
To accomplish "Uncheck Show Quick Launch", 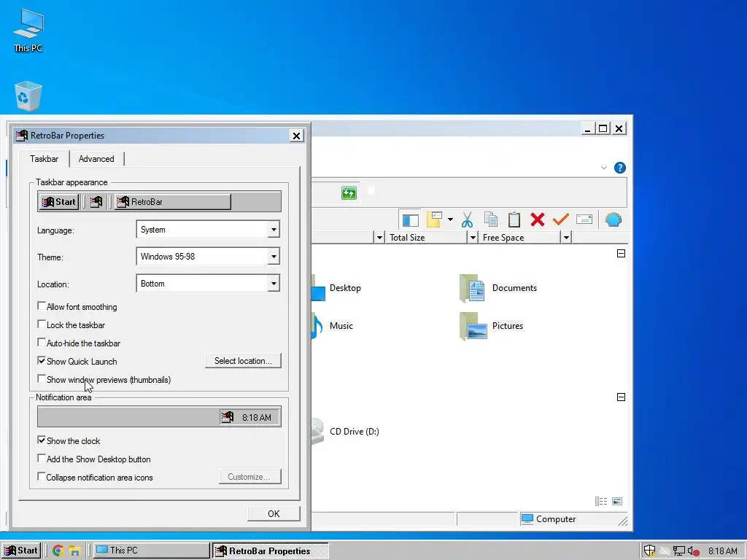I will [x=42, y=360].
